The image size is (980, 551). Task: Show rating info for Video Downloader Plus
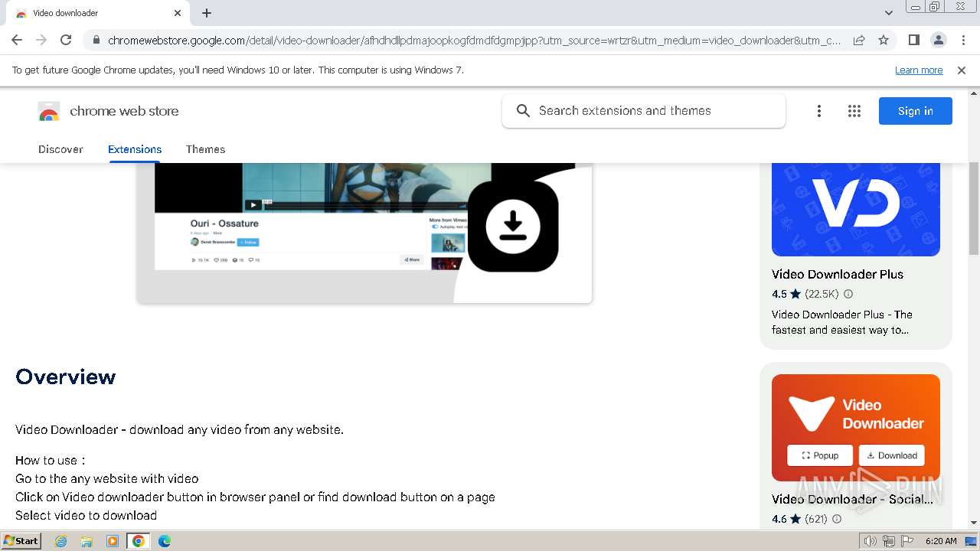[x=848, y=294]
